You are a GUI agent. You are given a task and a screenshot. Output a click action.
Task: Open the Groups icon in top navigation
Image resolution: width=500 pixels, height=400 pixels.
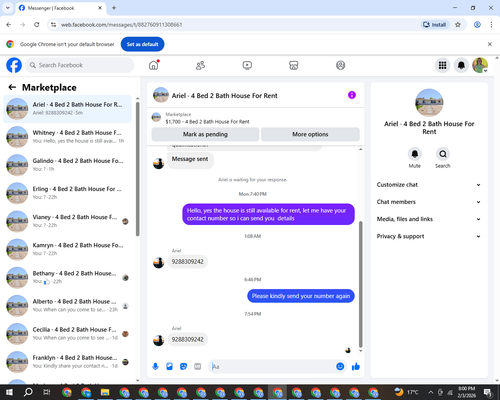(340, 65)
